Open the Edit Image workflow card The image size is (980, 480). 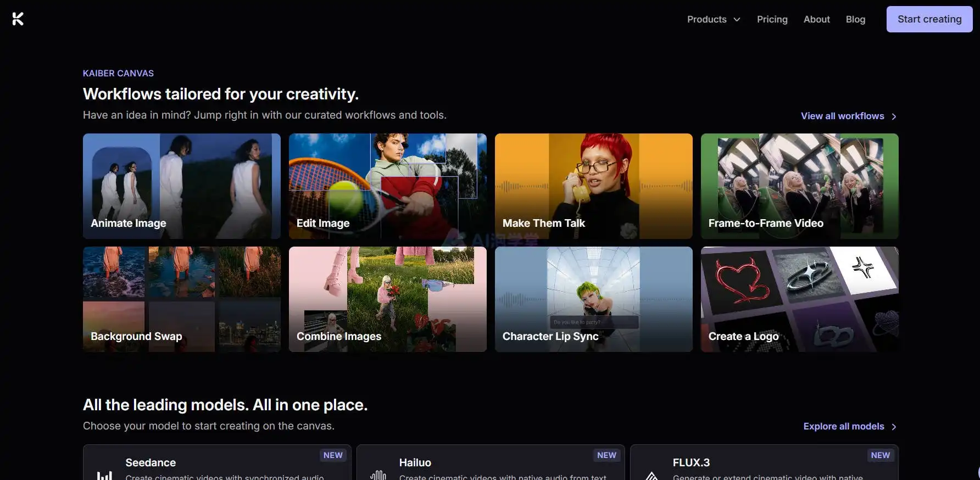[388, 186]
